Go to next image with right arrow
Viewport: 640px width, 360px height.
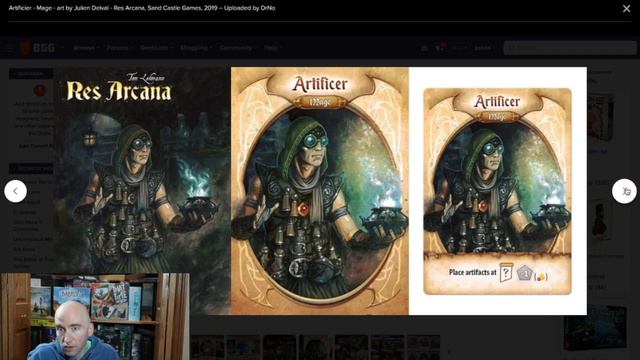point(624,191)
